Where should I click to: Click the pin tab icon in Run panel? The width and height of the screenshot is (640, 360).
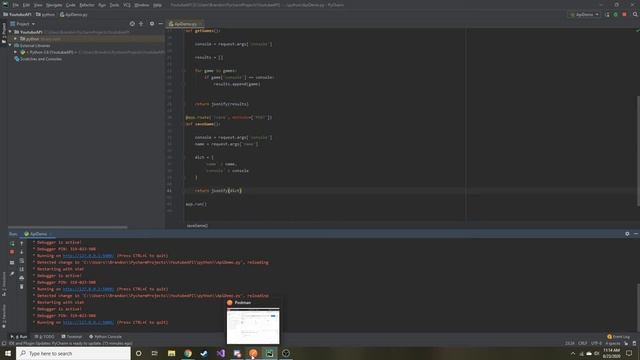[x=12, y=274]
